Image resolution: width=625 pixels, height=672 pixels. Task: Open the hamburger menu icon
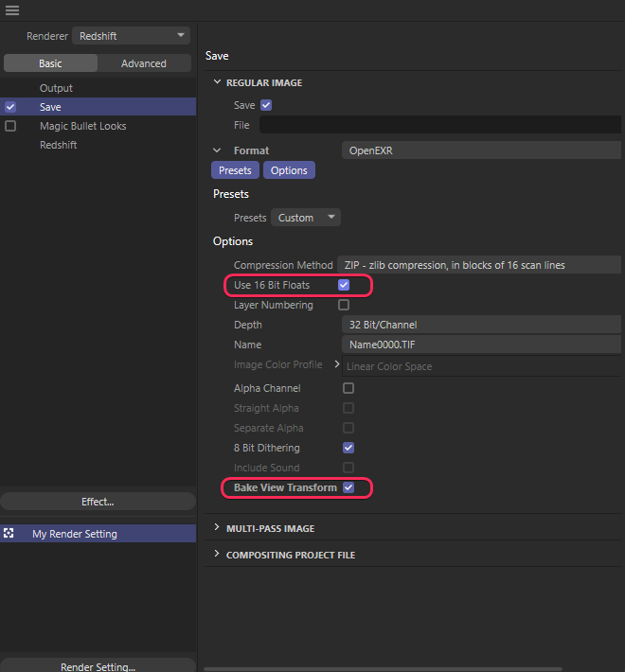(12, 10)
